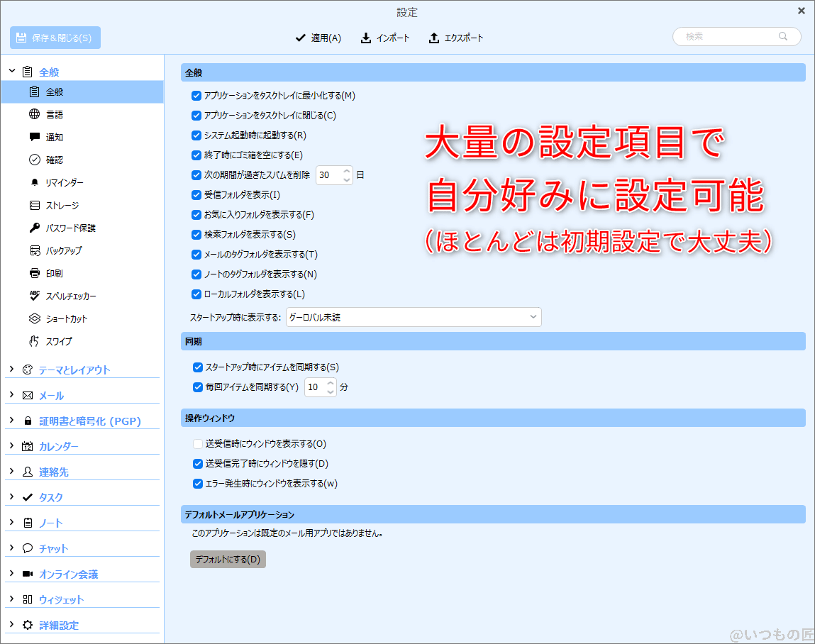Click the デフォルトにする(D) button
Screen dimensions: 815x644
pyautogui.click(x=227, y=559)
